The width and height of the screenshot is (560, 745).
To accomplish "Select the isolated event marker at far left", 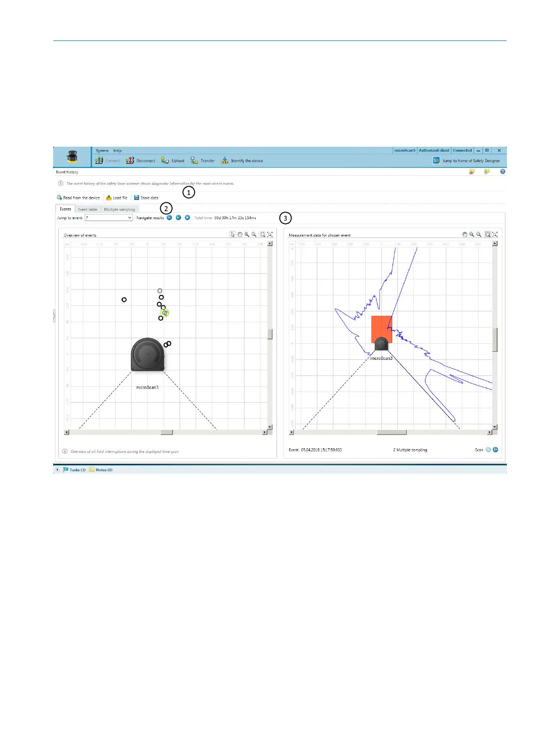I will point(124,300).
